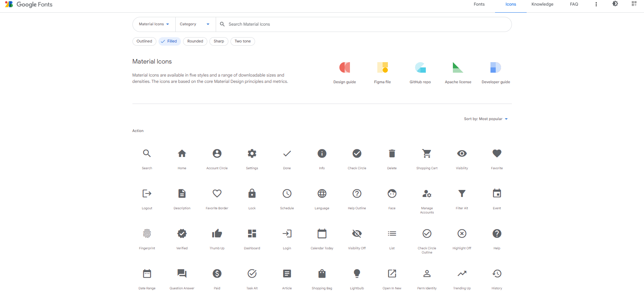Screen dimensions: 644x296
Task: Pick the Language globe icon
Action: click(322, 193)
